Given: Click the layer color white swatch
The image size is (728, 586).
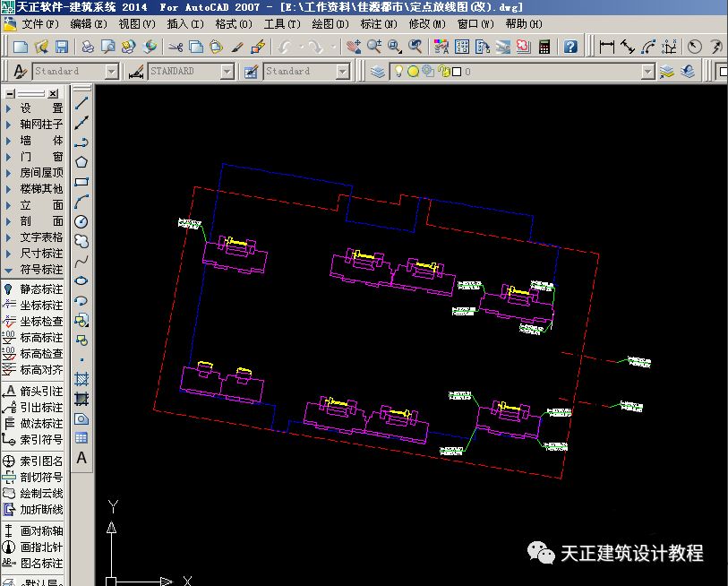Looking at the screenshot, I should 457,72.
